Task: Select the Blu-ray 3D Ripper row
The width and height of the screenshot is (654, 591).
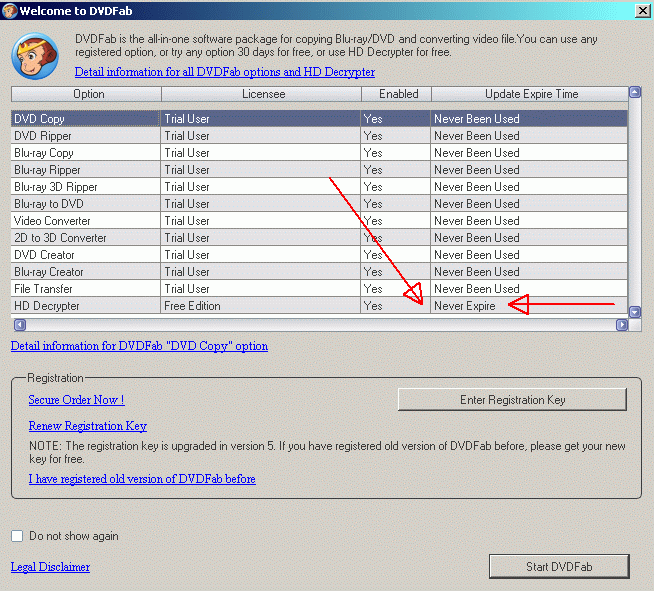Action: click(319, 187)
